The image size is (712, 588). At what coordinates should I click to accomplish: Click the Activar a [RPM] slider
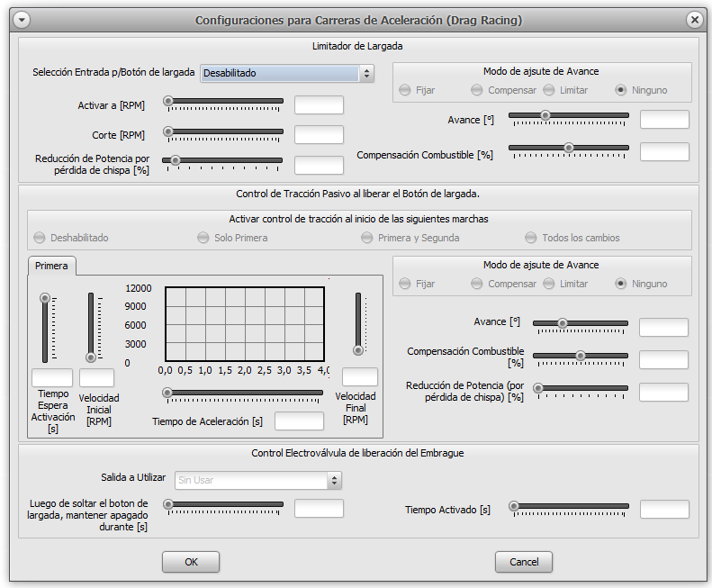point(223,104)
